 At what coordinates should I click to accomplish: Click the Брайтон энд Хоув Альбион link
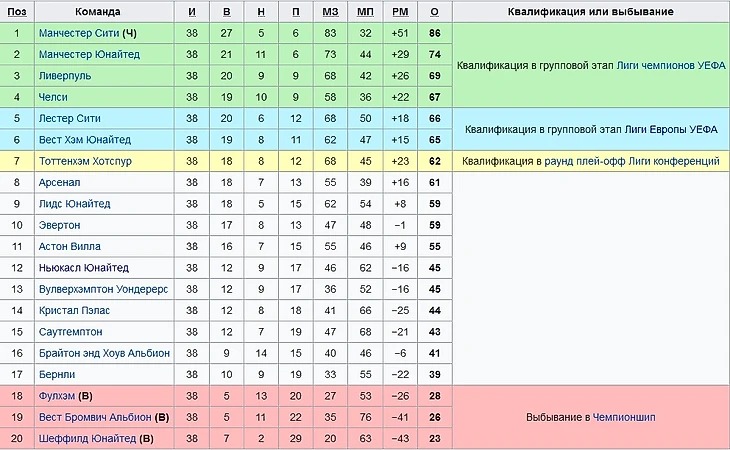point(104,353)
